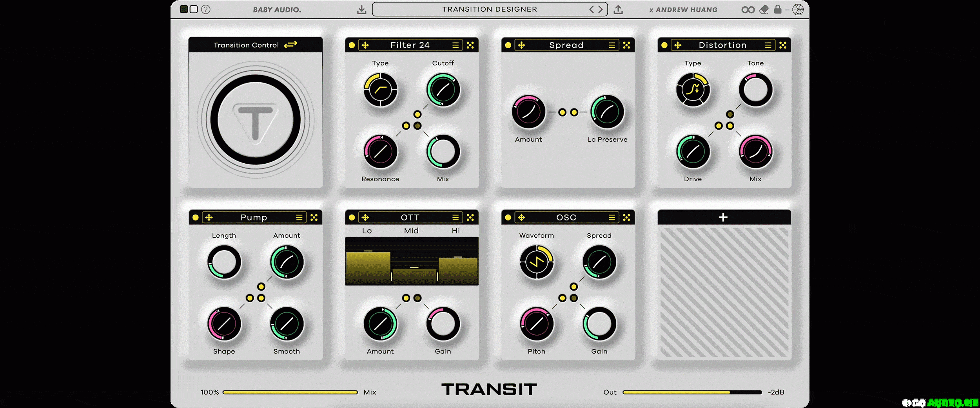Click the Transition Control swap arrows icon

[x=290, y=45]
